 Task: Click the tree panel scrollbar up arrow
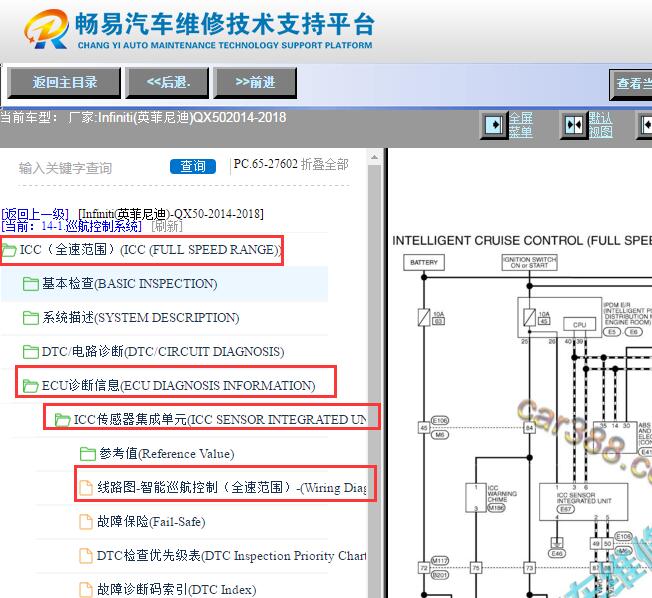[x=374, y=157]
